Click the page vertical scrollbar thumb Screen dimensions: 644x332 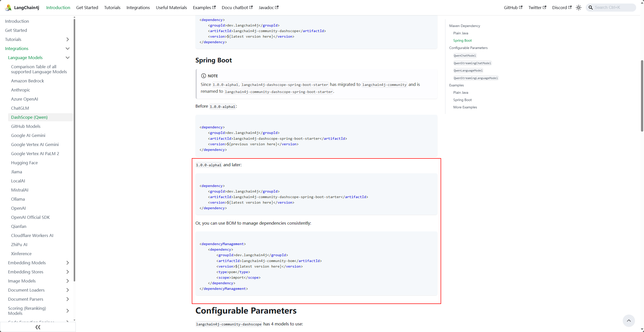[x=642, y=96]
